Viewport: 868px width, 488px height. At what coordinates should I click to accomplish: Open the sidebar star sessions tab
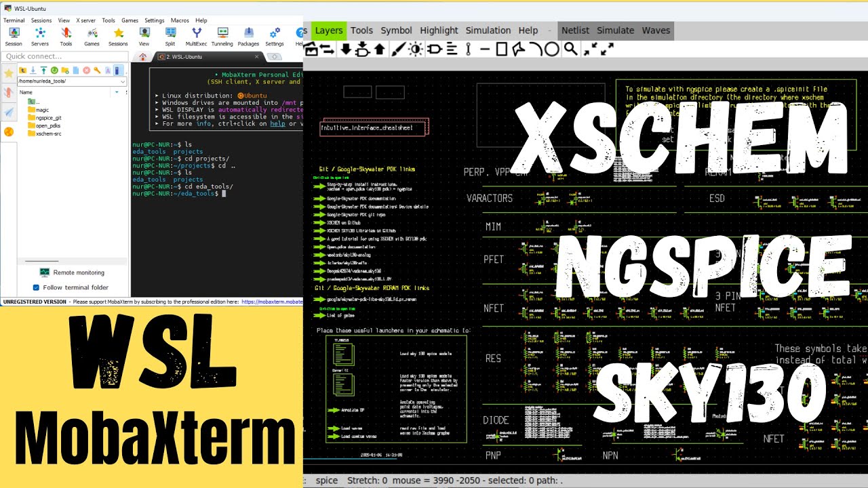pyautogui.click(x=9, y=73)
